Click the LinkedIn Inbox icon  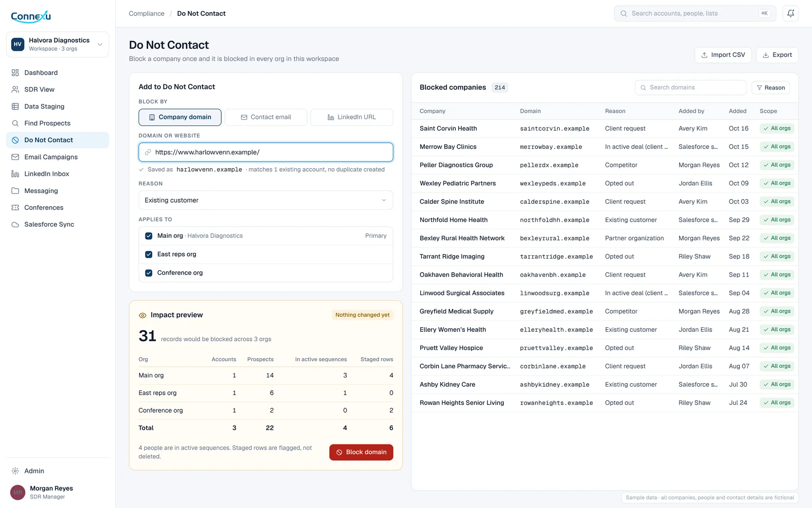coord(15,174)
